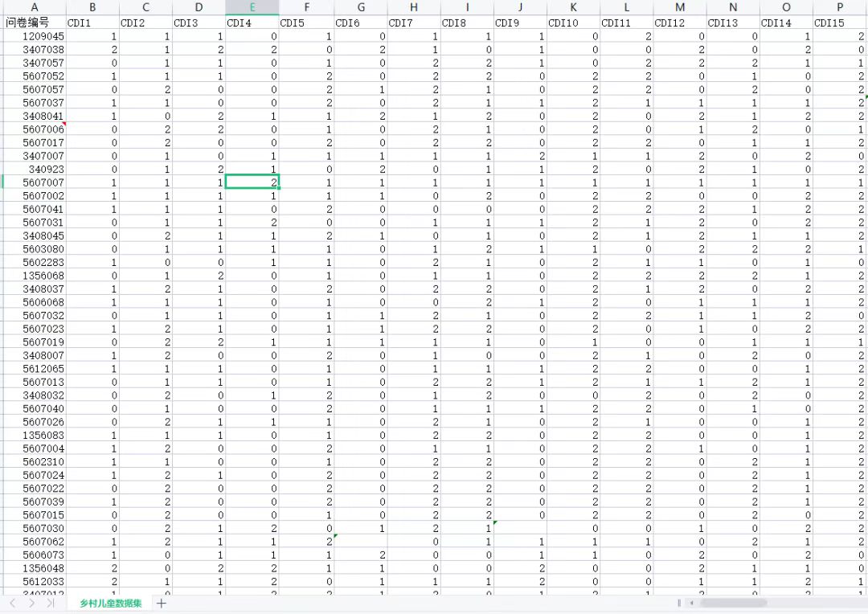
Task: Go to the previous sheet using the left arrow
Action: pyautogui.click(x=13, y=603)
